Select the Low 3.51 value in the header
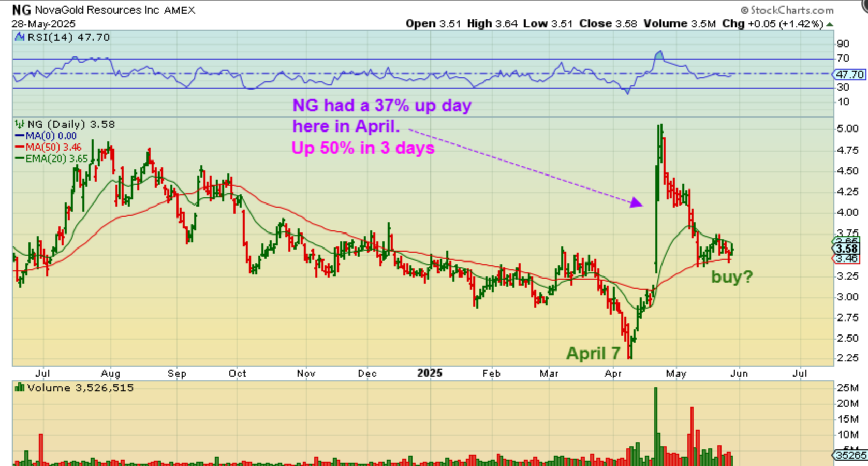This screenshot has width=868, height=466. (x=548, y=24)
